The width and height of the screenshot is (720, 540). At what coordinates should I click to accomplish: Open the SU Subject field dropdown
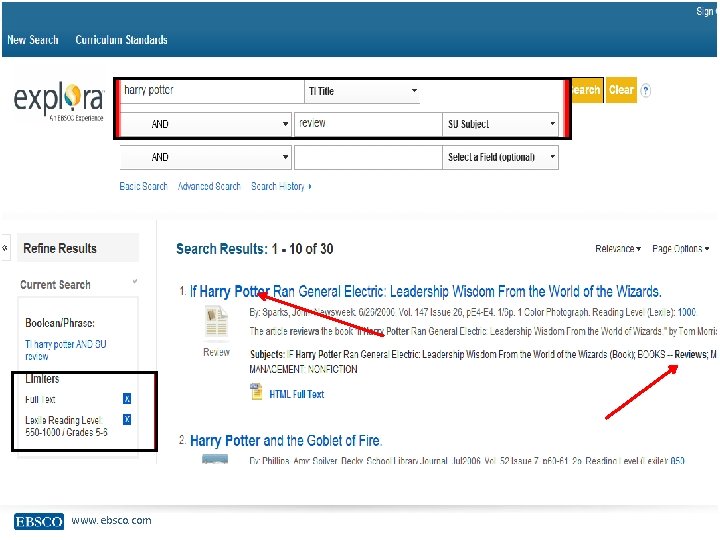(x=500, y=124)
